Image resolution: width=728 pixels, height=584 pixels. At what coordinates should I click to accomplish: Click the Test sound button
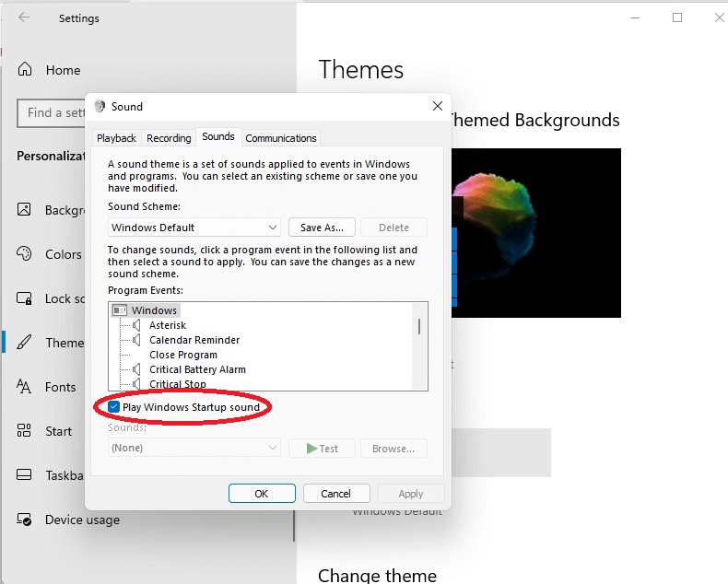[322, 449]
